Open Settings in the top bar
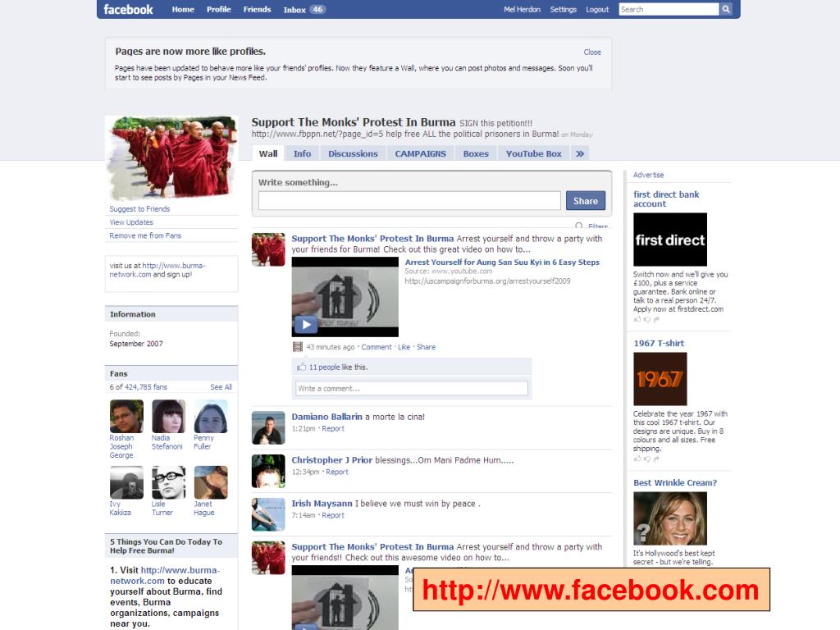The image size is (840, 630). [x=563, y=9]
